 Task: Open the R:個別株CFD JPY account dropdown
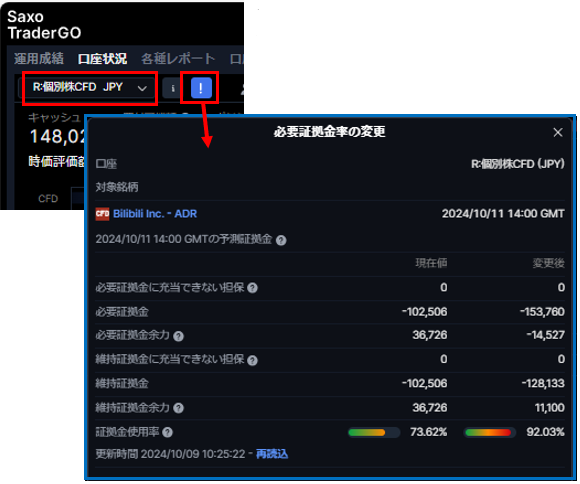coord(87,88)
